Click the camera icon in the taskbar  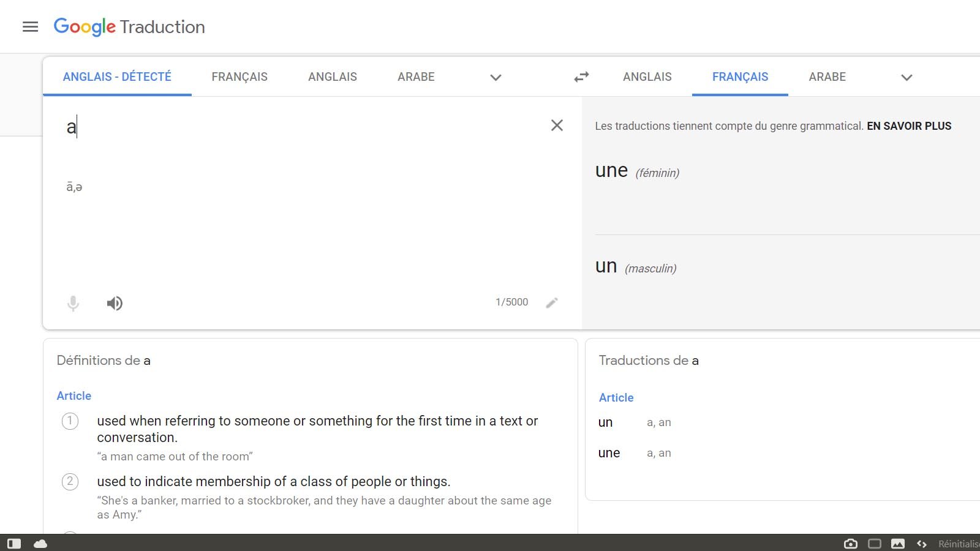pyautogui.click(x=851, y=543)
